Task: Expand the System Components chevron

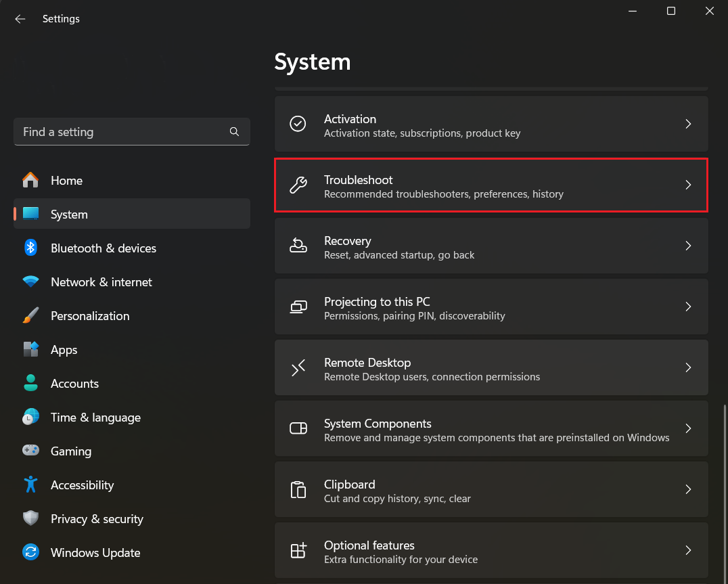Action: tap(688, 429)
